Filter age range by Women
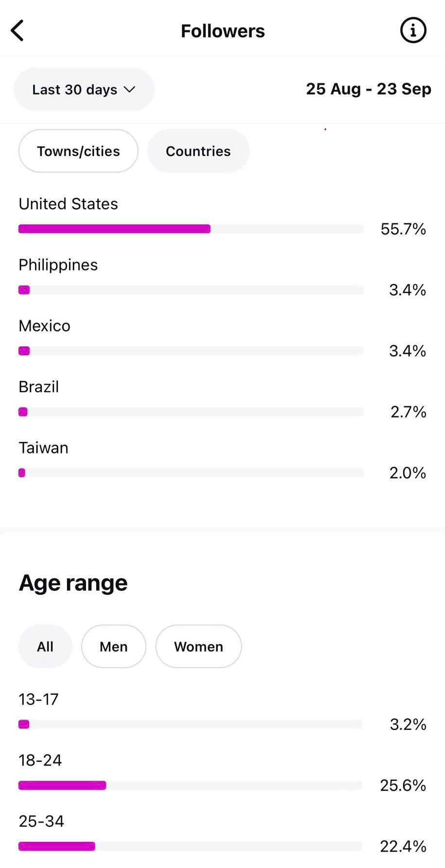The height and width of the screenshot is (868, 445). tap(198, 646)
